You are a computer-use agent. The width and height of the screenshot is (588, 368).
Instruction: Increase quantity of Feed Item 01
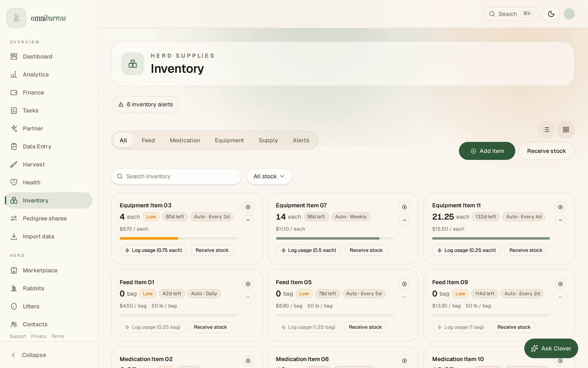[x=248, y=284]
